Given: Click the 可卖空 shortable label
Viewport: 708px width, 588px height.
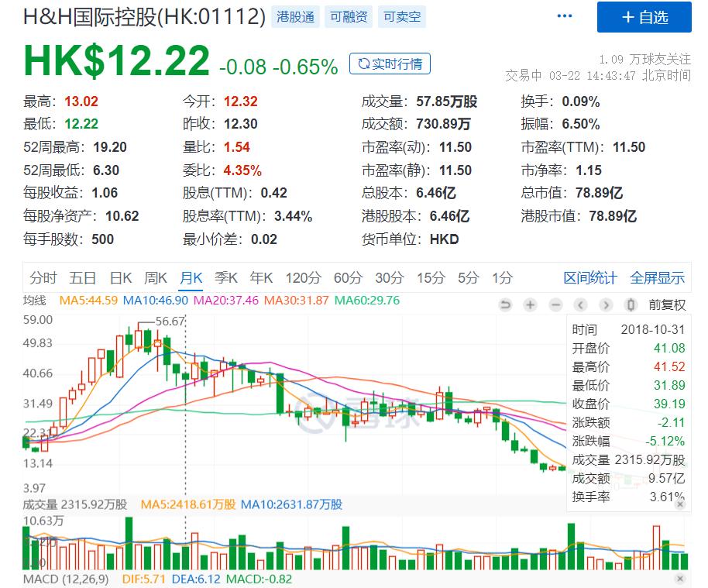Looking at the screenshot, I should pyautogui.click(x=401, y=15).
